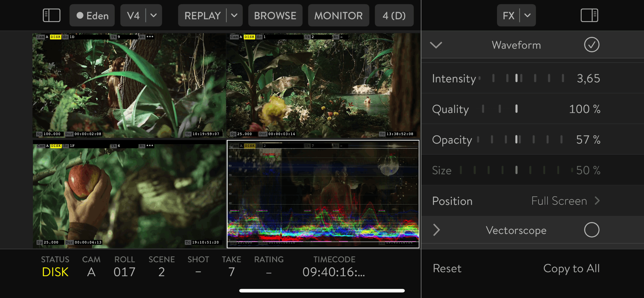Enable the Vectorscope circle toggle
The width and height of the screenshot is (644, 298).
pos(591,230)
